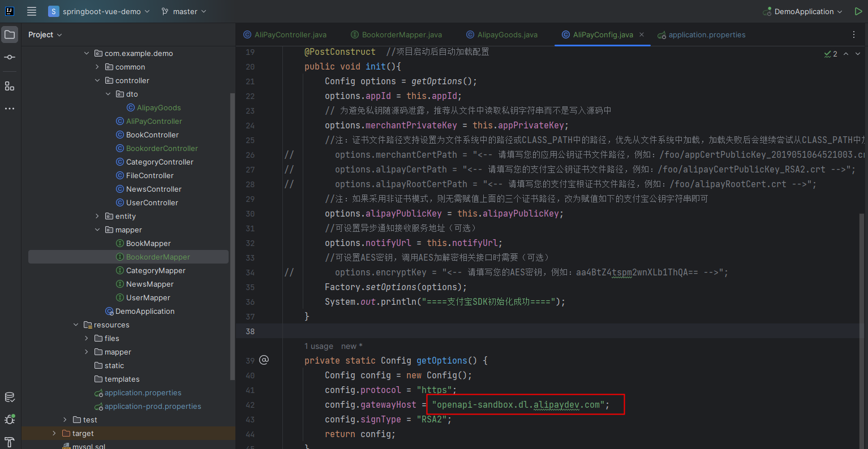Open the Structure tool window icon

10,86
